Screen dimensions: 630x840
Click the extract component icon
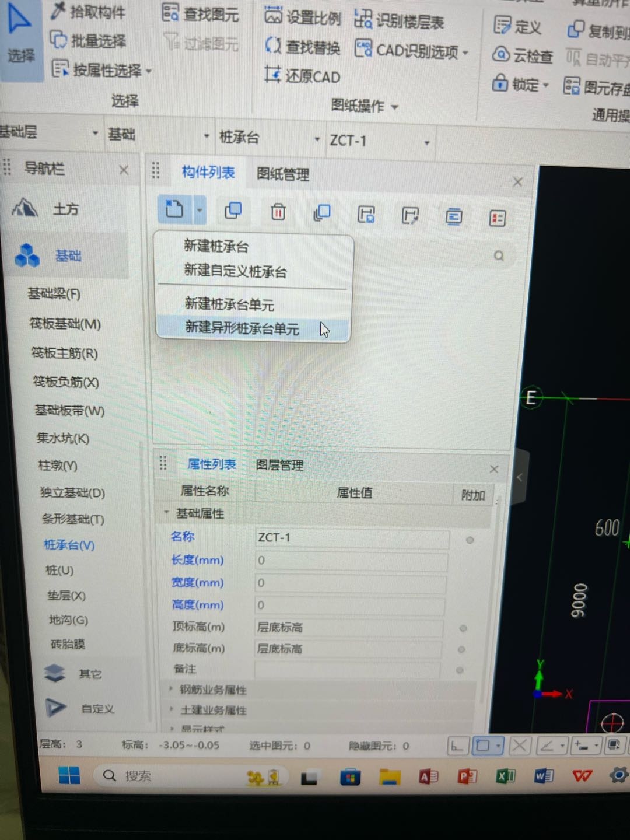click(410, 216)
